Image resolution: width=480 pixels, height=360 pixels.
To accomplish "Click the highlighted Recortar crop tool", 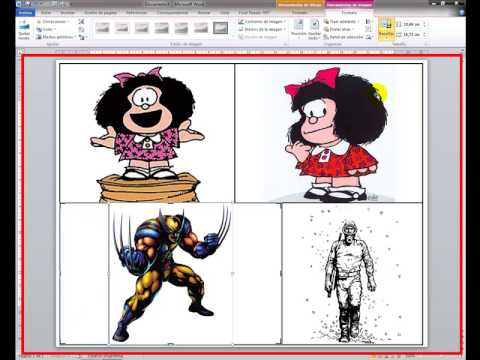I will point(386,29).
